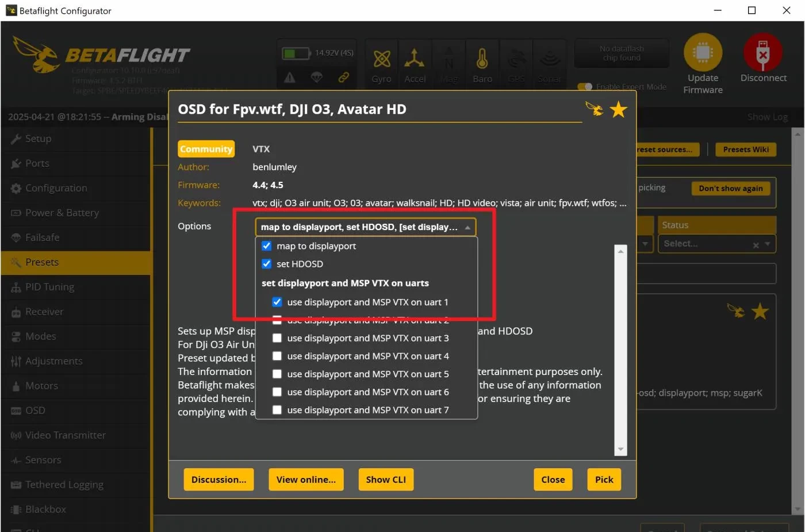Open the Adjustments tab

tap(75, 361)
